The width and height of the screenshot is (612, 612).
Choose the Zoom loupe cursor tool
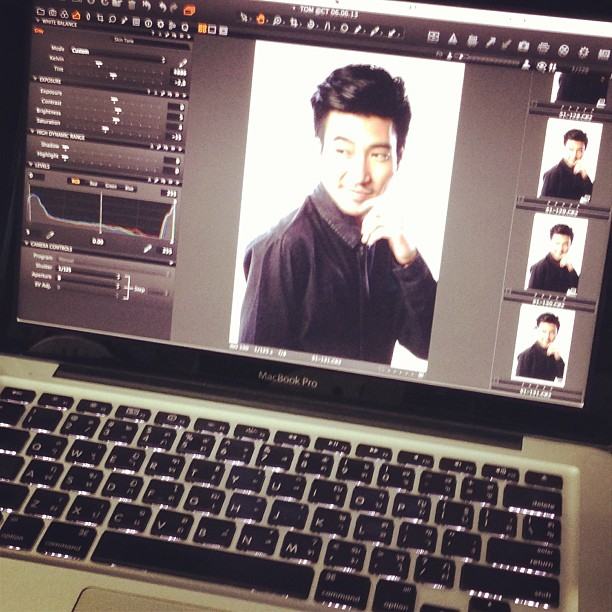tap(277, 21)
